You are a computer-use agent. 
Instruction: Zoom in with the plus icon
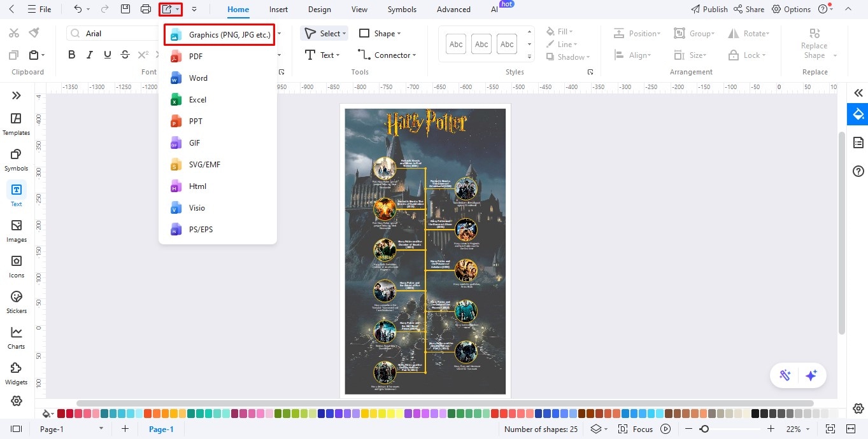(x=771, y=429)
